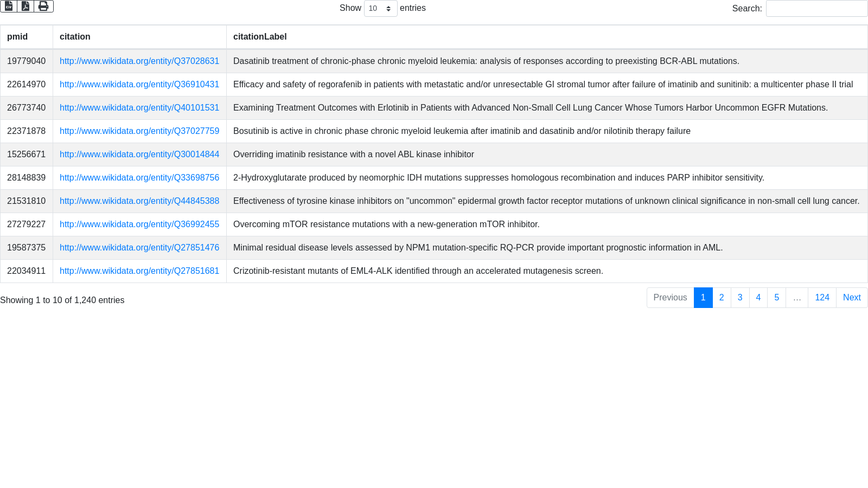This screenshot has height=488, width=868.
Task: Sort by the citationLabel column header
Action: coord(260,37)
